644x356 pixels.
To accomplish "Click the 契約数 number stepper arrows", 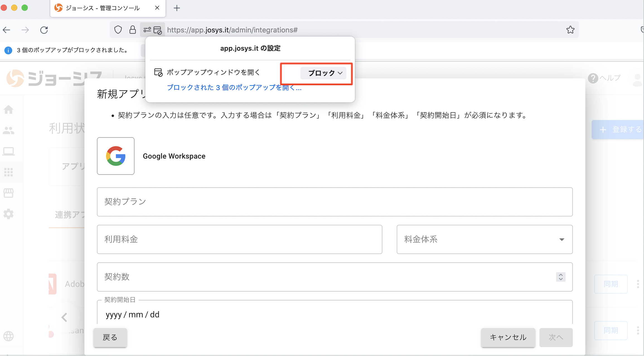I will pyautogui.click(x=561, y=277).
